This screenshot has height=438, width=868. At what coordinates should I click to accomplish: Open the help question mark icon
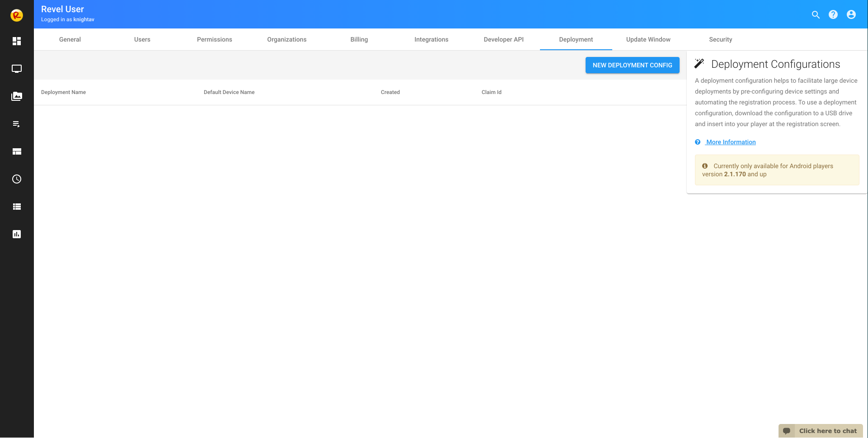pyautogui.click(x=833, y=14)
